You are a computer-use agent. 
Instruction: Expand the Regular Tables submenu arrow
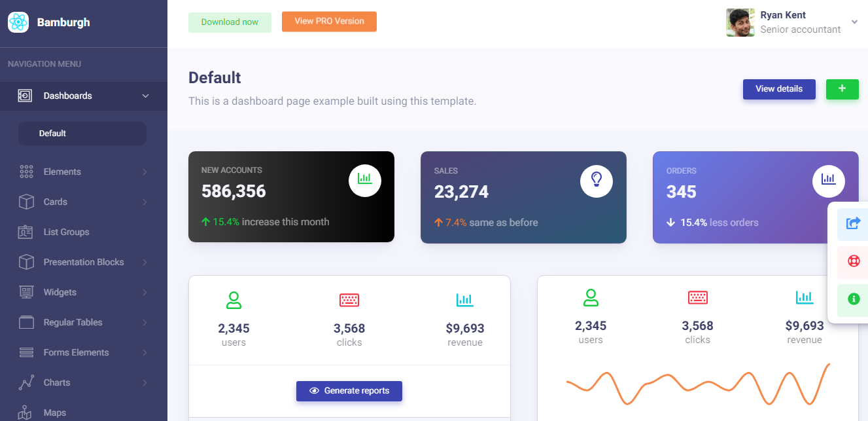145,323
